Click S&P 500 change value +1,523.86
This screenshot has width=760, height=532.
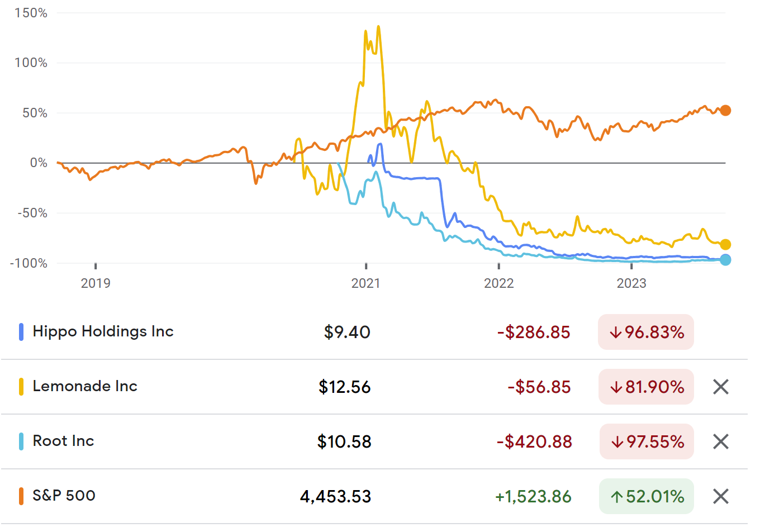pos(534,497)
